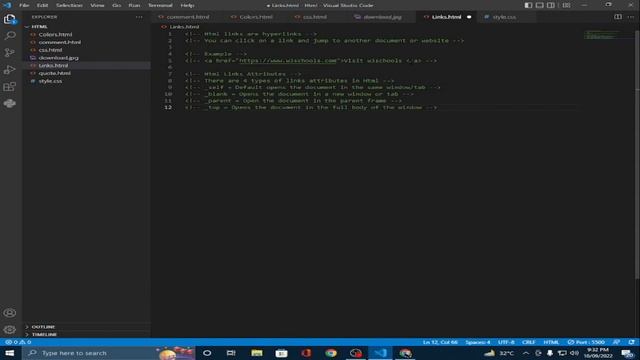The height and width of the screenshot is (360, 640).
Task: Click the Explorer panel more actions ellipsis
Action: (139, 17)
